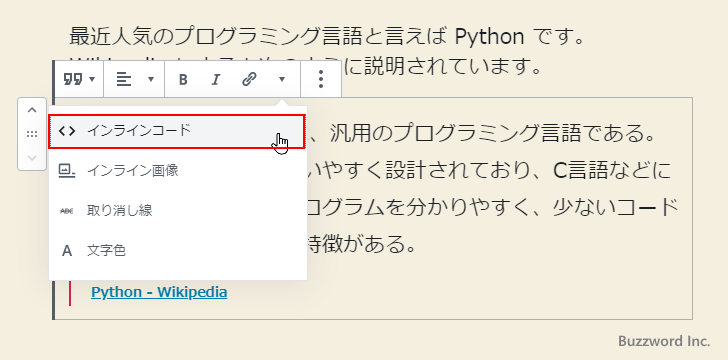This screenshot has width=728, height=360.
Task: Click the quote line ending C言語などに
Action: click(489, 171)
